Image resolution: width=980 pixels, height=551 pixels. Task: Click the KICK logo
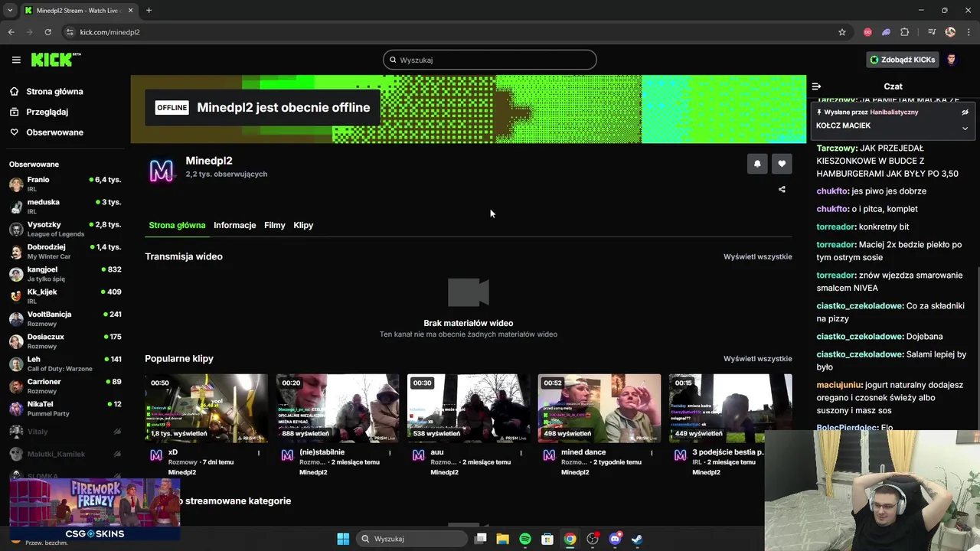point(56,60)
